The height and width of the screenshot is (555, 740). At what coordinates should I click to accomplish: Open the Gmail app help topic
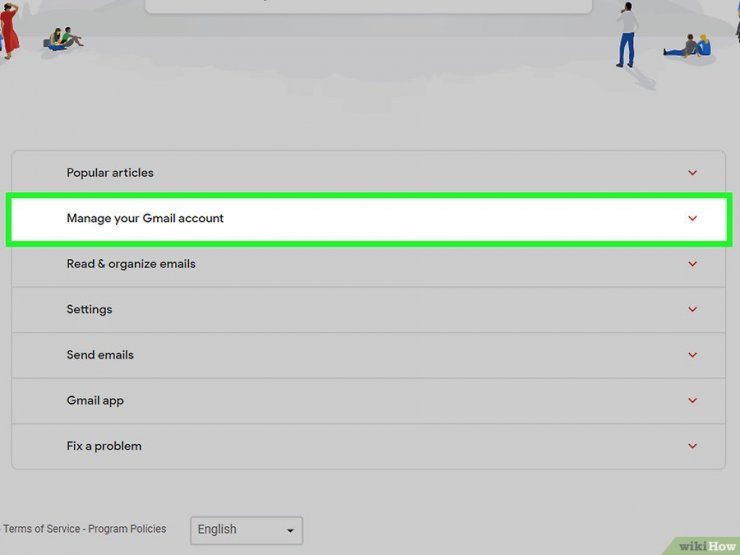[x=95, y=401]
